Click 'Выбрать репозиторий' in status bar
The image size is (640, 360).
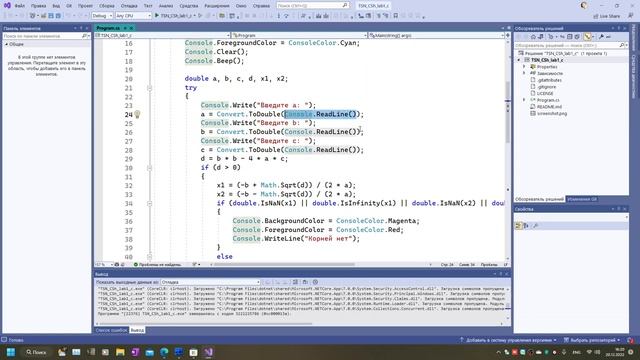click(592, 340)
